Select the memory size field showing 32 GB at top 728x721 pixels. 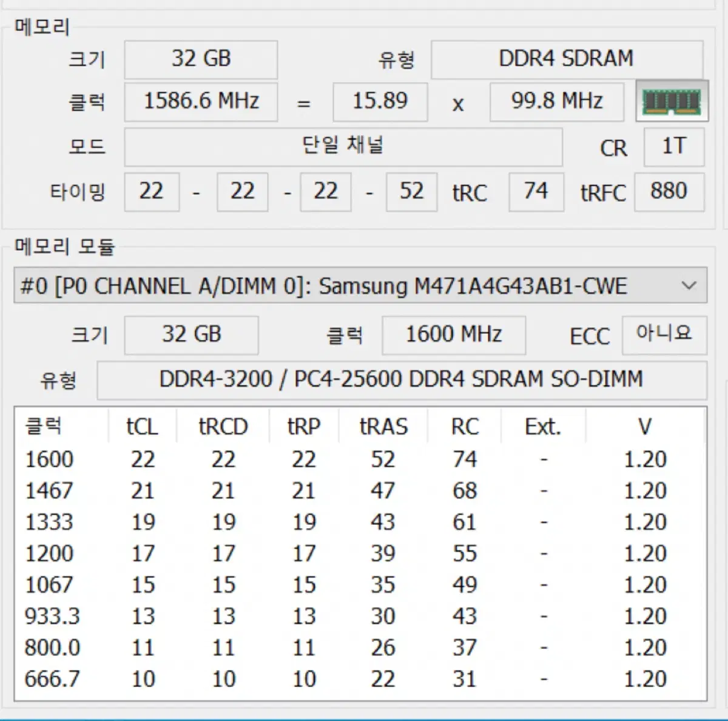tap(201, 59)
